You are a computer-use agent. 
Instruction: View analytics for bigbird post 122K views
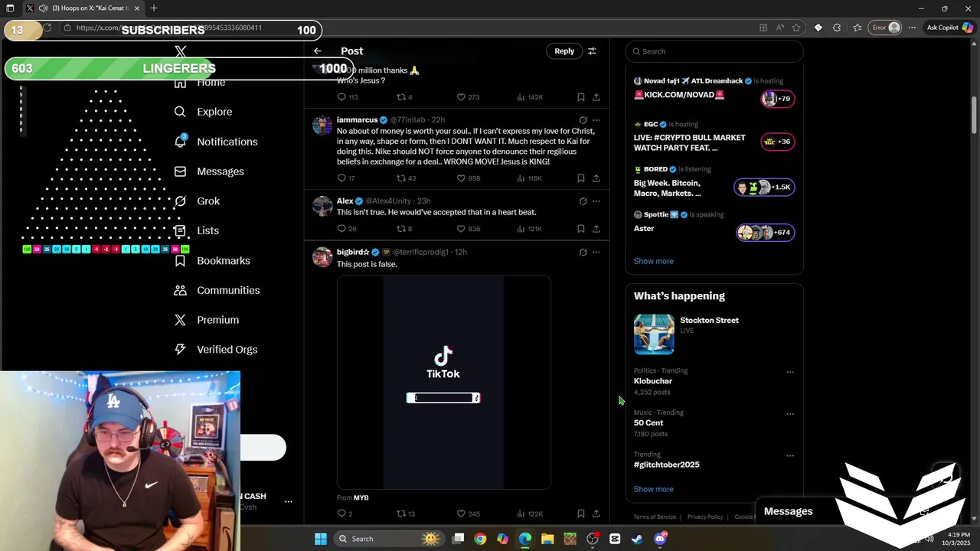[x=529, y=514]
